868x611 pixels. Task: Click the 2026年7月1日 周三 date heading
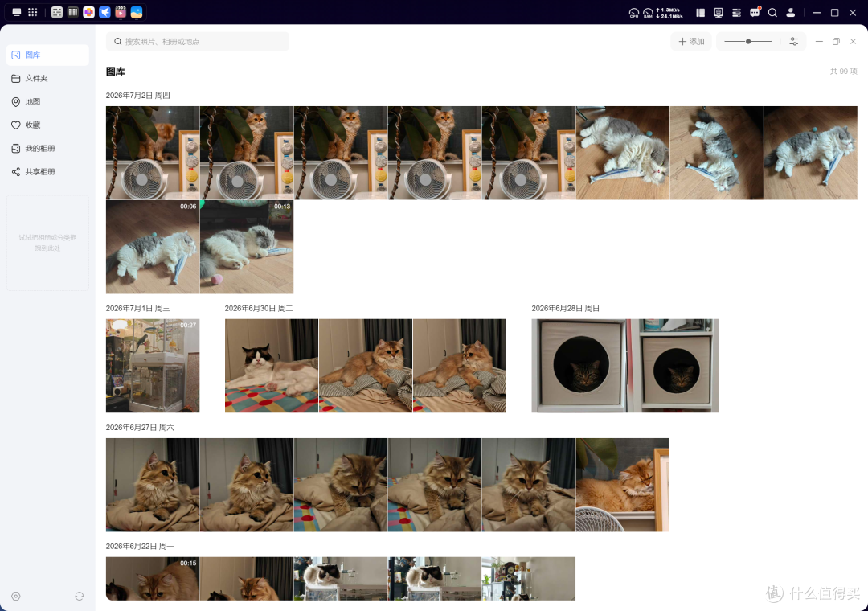pos(138,308)
